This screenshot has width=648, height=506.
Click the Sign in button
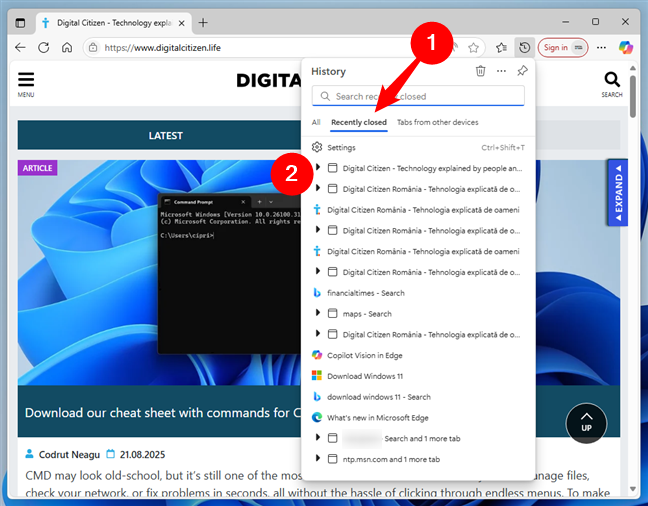click(563, 48)
